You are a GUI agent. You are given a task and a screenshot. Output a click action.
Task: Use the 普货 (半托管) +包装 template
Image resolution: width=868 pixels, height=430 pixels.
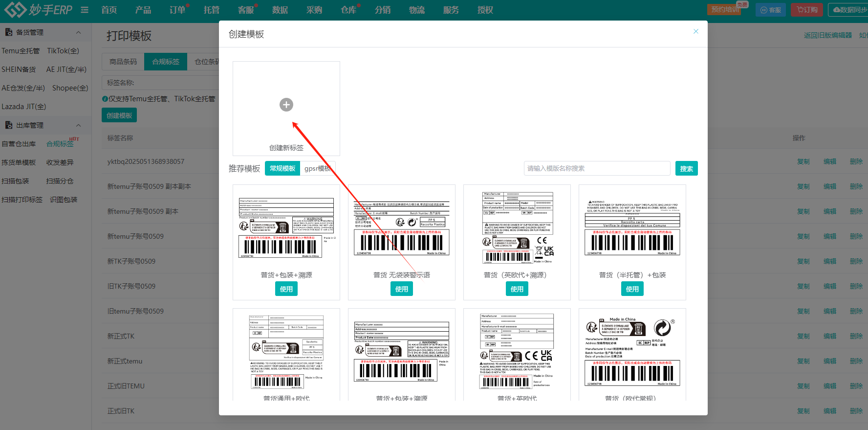(x=632, y=289)
